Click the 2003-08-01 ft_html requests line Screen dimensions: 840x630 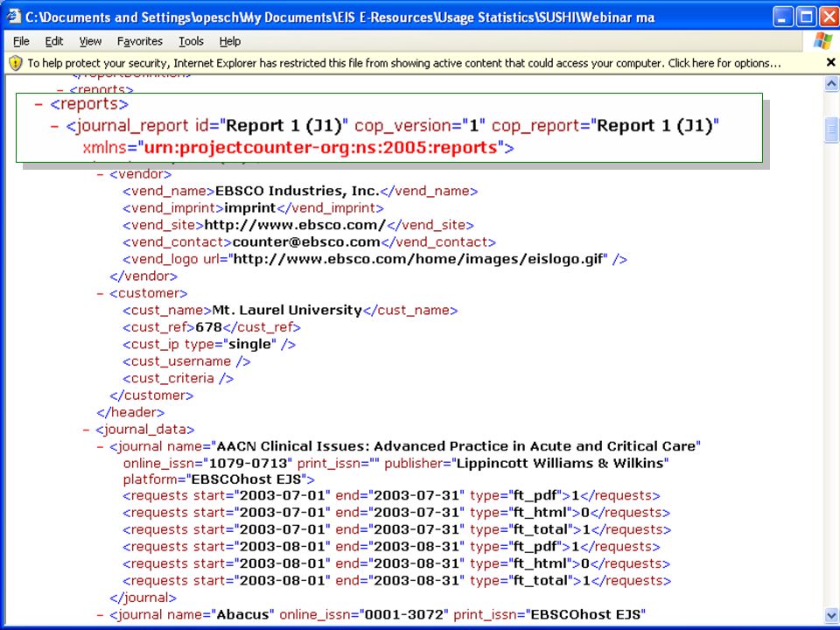pos(396,564)
